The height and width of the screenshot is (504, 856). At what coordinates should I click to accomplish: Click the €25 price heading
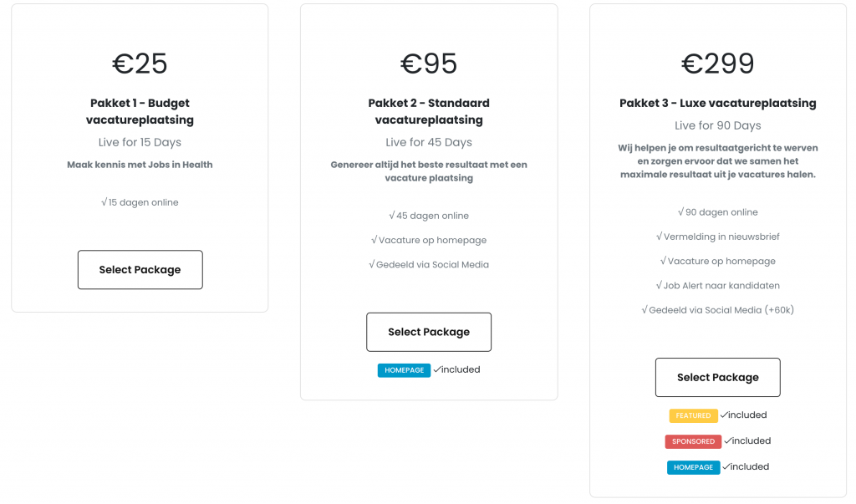[x=140, y=64]
